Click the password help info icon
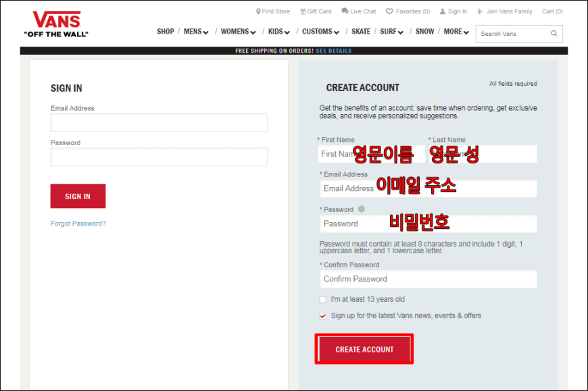This screenshot has height=391, width=588. click(361, 209)
